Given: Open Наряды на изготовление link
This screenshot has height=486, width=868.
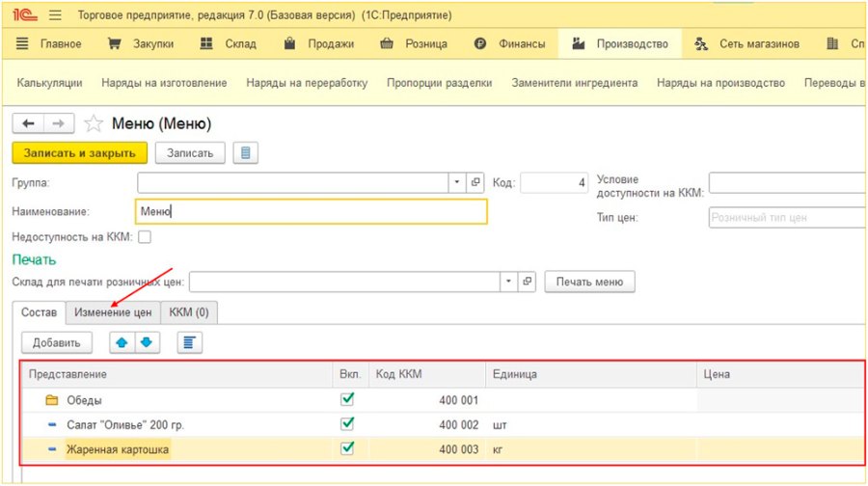Looking at the screenshot, I should pos(164,83).
